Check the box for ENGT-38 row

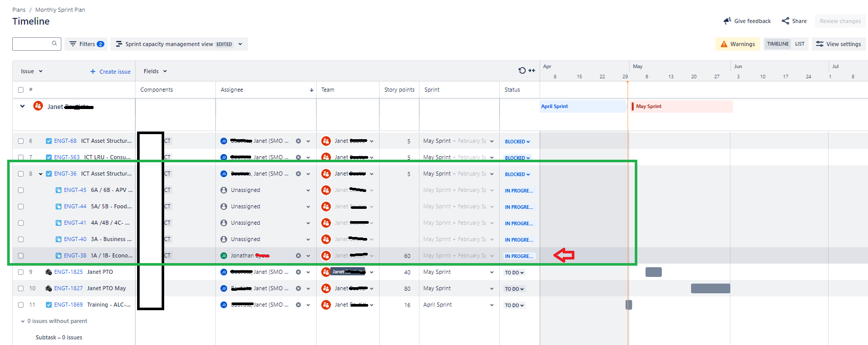click(21, 255)
